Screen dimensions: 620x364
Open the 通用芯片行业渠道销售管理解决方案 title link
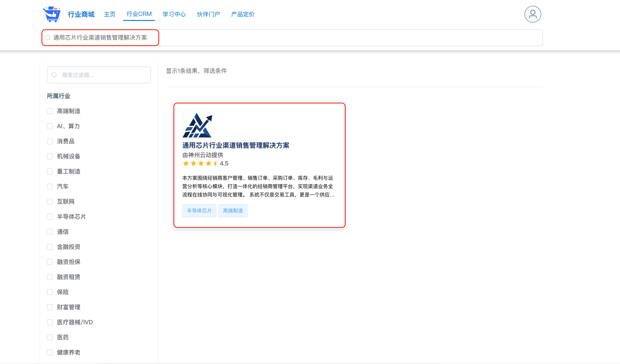click(236, 145)
